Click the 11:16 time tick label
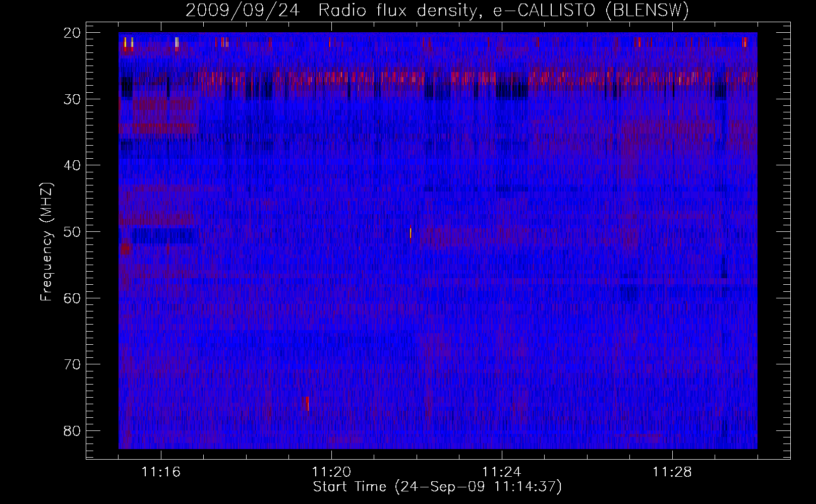The width and height of the screenshot is (816, 504). [x=161, y=472]
